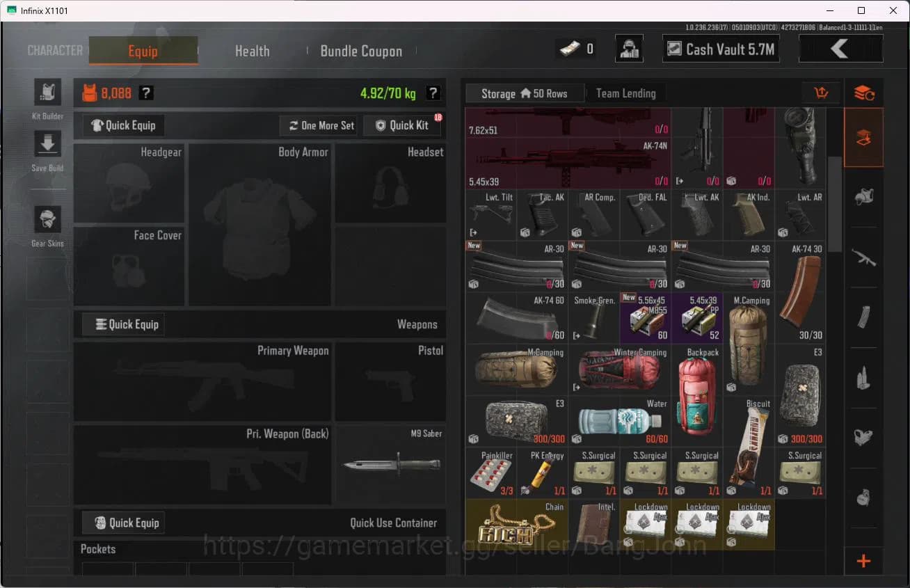Open the Team Lending tab
The height and width of the screenshot is (588, 910).
click(x=626, y=93)
